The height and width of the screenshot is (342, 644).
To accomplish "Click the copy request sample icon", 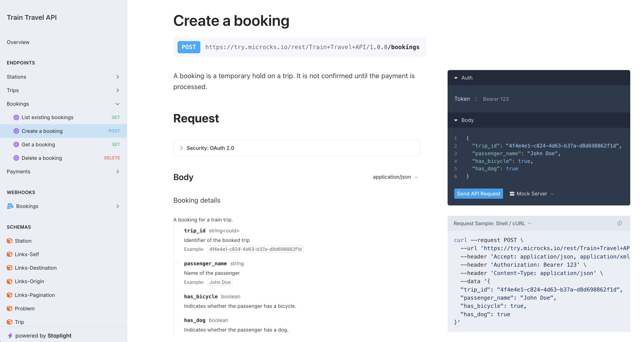I will click(619, 223).
